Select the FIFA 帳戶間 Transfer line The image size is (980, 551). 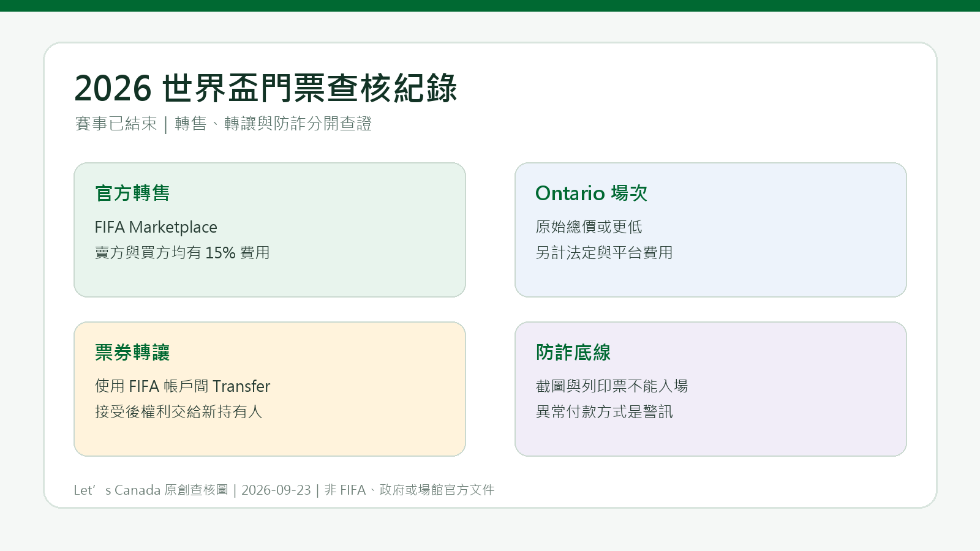click(183, 386)
